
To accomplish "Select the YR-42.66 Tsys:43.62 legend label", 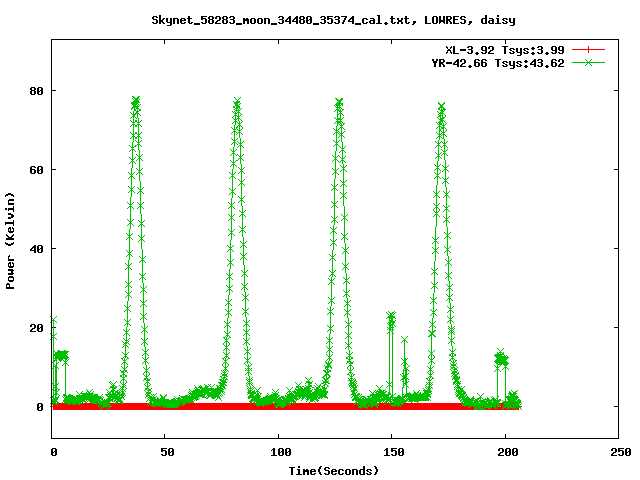I will pyautogui.click(x=498, y=63).
